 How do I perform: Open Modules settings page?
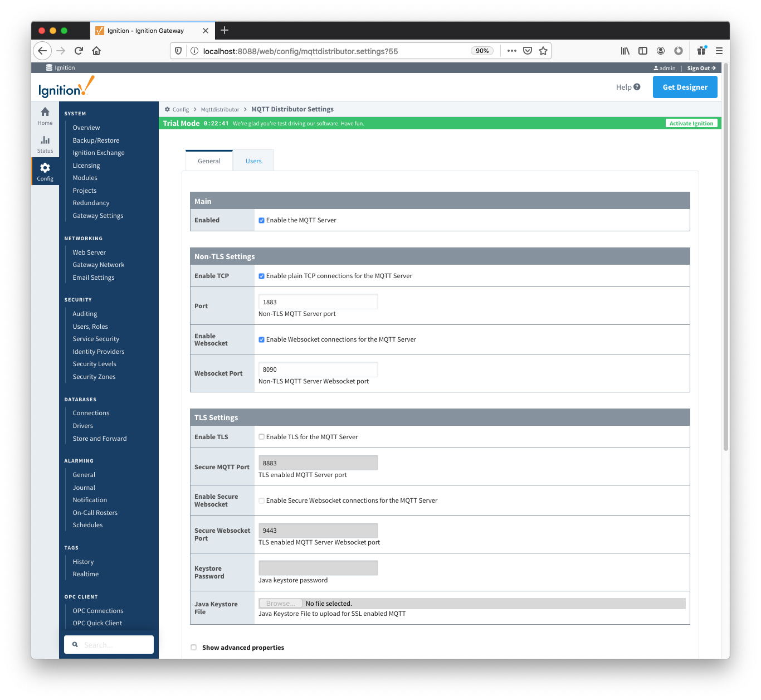click(85, 178)
